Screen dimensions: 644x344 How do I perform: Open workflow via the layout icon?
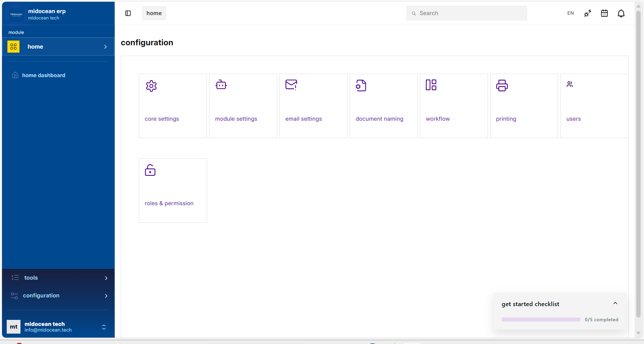point(431,84)
